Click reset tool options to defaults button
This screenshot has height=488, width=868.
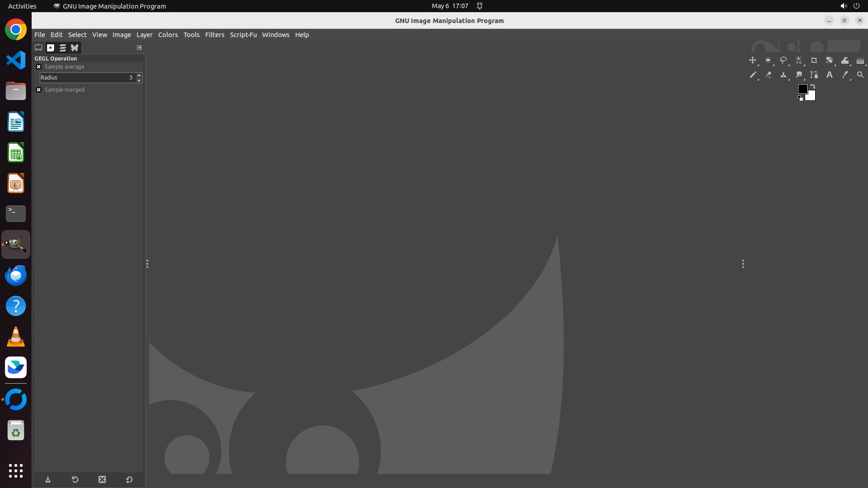pos(129,479)
